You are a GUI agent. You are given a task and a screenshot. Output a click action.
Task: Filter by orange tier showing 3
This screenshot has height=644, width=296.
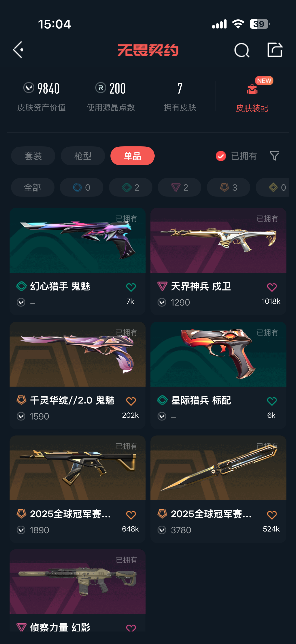228,187
